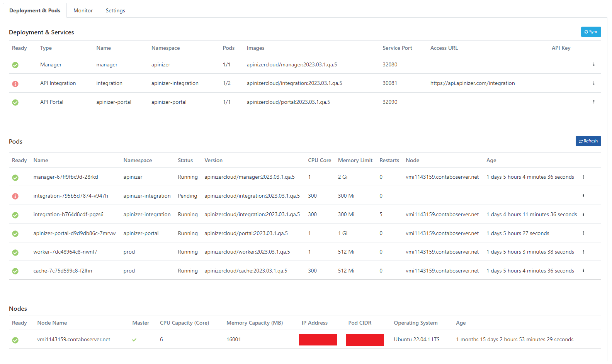Image resolution: width=612 pixels, height=364 pixels.
Task: Open options menu for manager-67ff9fbc9d-28rkd pod
Action: point(583,177)
